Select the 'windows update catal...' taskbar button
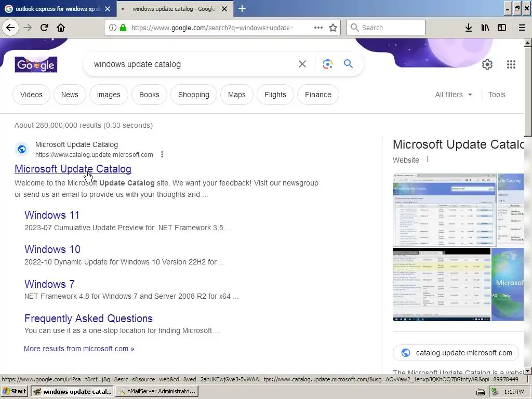Viewport: 532px width, 399px height. point(73,391)
